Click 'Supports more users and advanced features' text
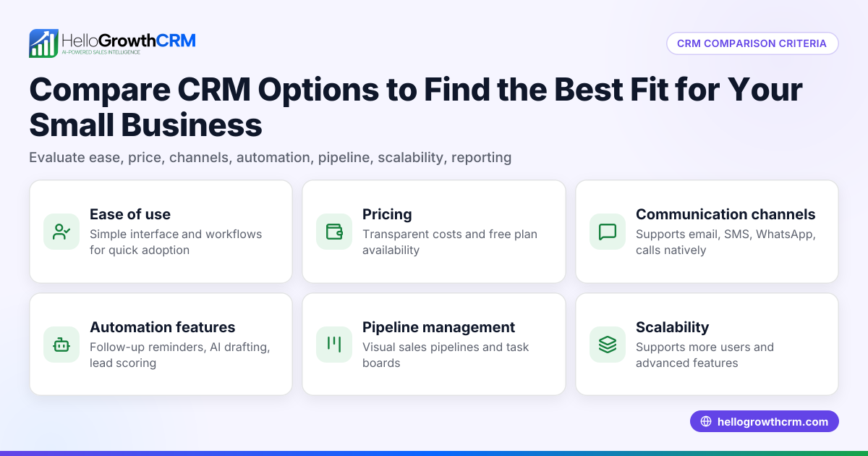 [x=705, y=355]
